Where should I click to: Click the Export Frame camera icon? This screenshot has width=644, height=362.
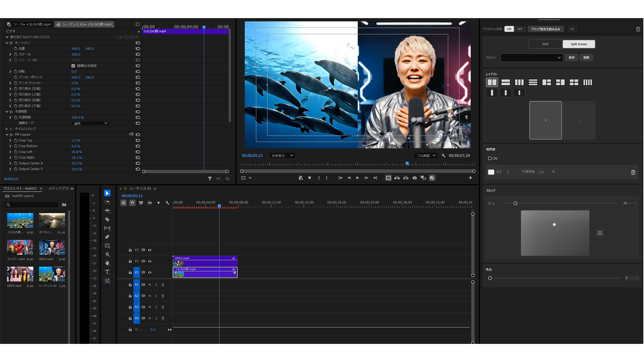click(415, 178)
